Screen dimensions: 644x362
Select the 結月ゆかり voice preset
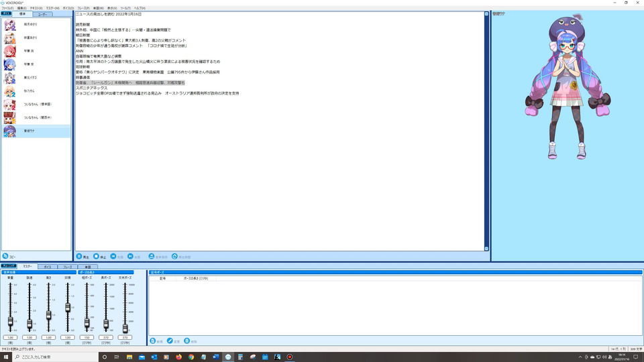tap(36, 25)
